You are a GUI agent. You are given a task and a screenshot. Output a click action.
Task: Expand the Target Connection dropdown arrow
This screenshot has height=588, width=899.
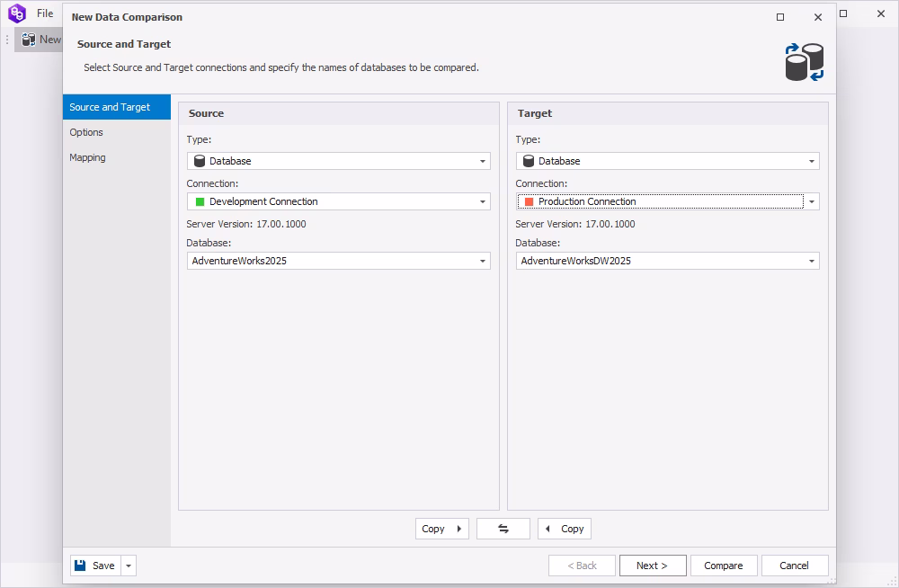click(812, 202)
